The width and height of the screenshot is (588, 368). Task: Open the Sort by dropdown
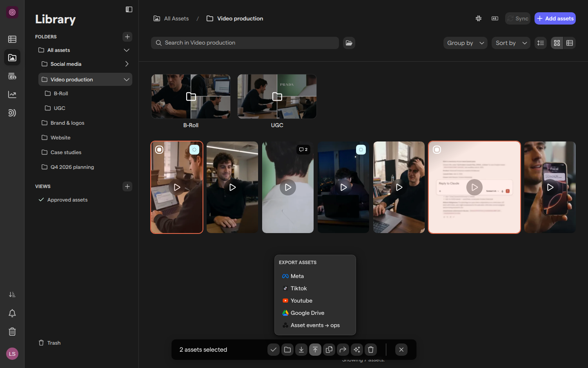click(x=511, y=43)
